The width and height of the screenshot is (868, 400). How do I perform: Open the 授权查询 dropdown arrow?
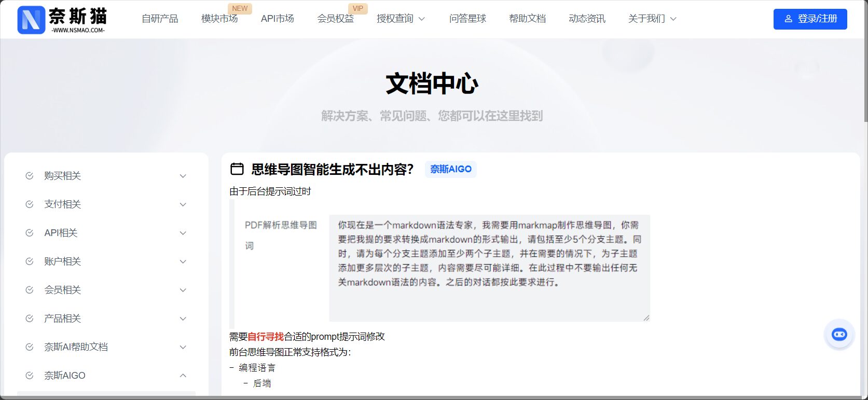[421, 19]
